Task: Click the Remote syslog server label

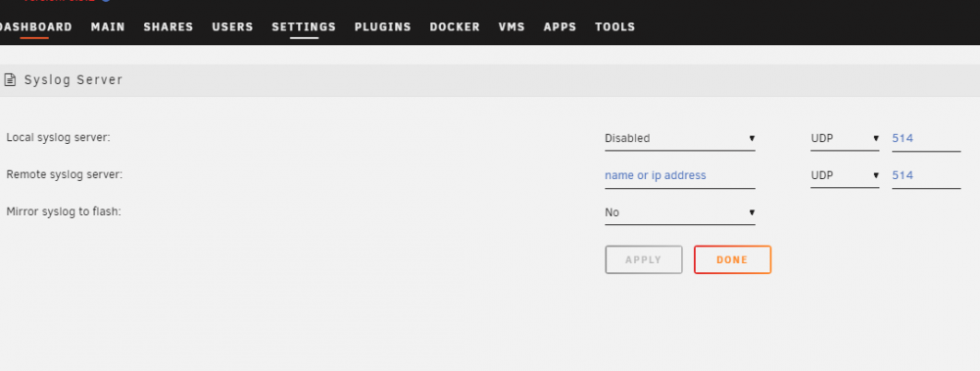Action: point(65,175)
